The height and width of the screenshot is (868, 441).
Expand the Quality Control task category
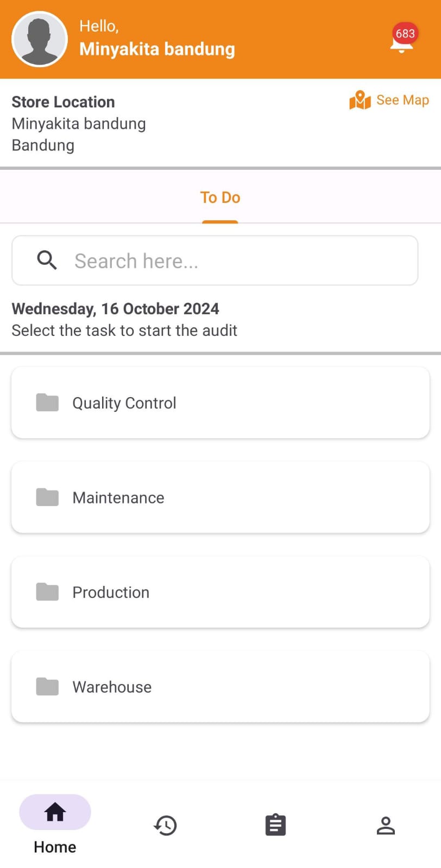tap(220, 403)
